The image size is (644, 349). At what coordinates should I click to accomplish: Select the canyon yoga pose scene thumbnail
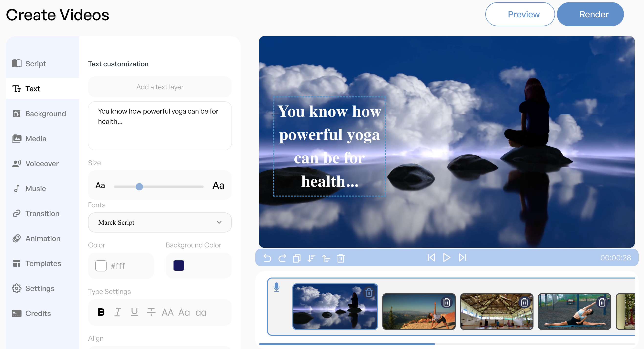[419, 312]
